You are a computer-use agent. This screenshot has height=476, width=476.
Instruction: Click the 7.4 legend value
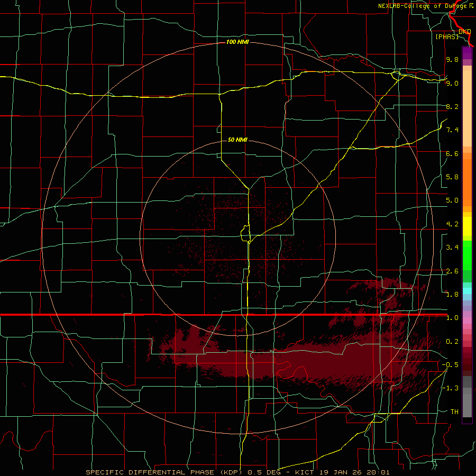452,130
